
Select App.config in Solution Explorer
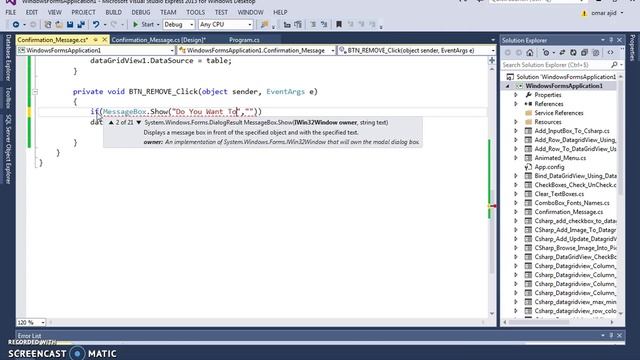pyautogui.click(x=549, y=167)
